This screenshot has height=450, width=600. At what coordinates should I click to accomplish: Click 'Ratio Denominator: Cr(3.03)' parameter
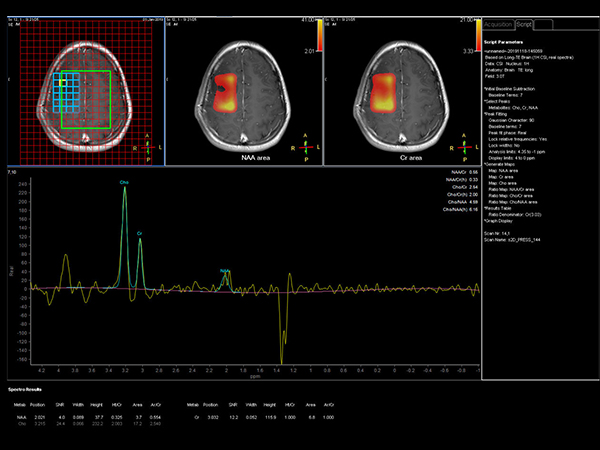[515, 214]
